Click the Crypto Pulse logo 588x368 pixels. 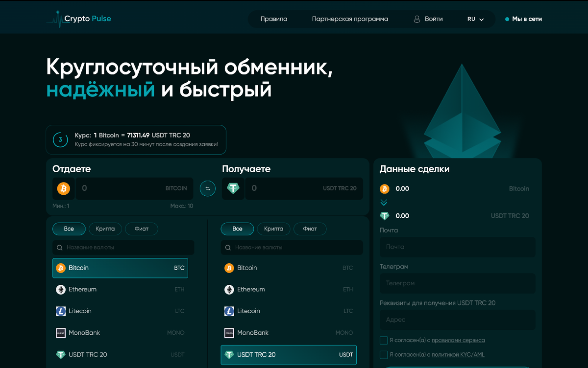pyautogui.click(x=79, y=19)
